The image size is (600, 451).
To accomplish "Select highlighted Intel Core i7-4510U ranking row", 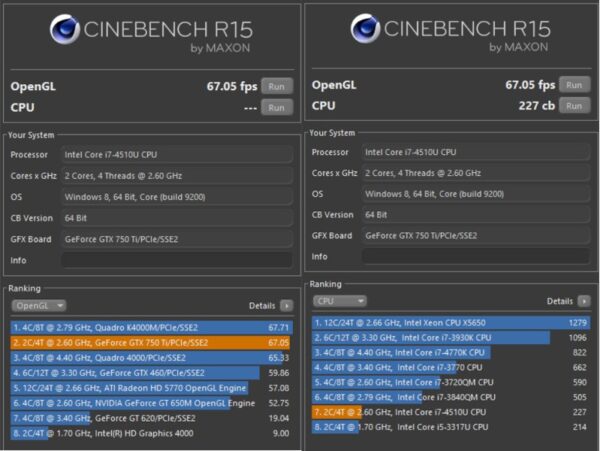I will [451, 412].
